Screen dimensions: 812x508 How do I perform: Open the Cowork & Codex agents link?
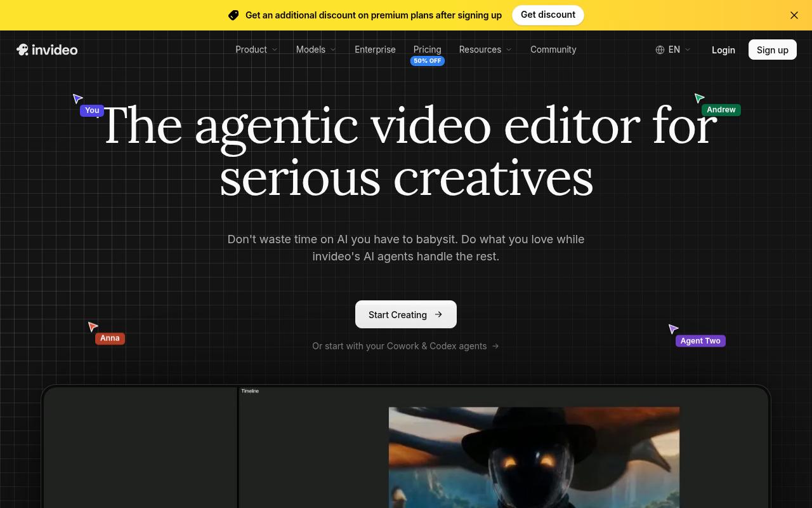[x=405, y=346]
